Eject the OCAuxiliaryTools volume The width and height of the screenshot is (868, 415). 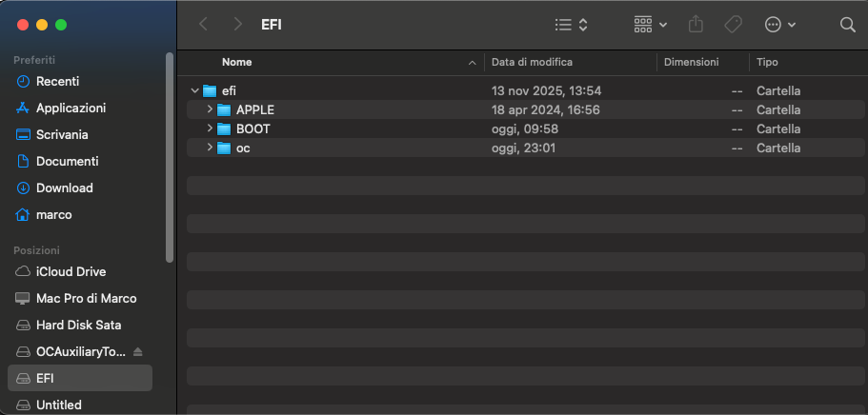(x=138, y=352)
